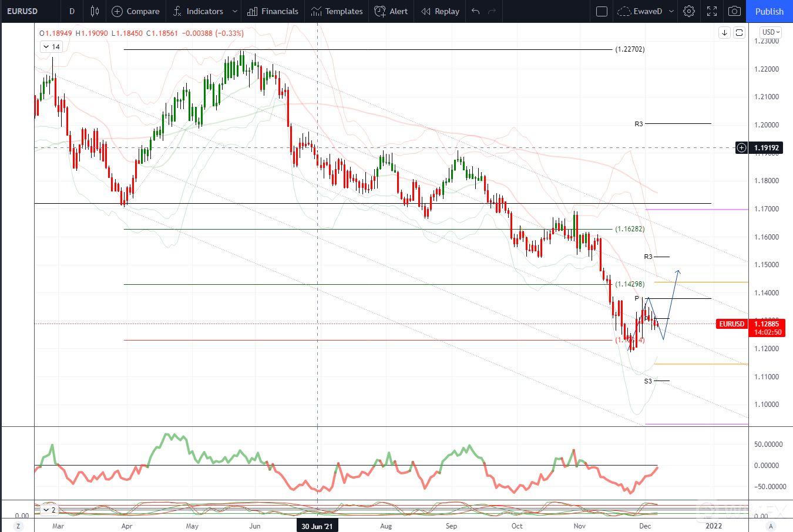Toggle timezone 'Z' button at bottom-left
The image size is (793, 532).
coord(18,526)
